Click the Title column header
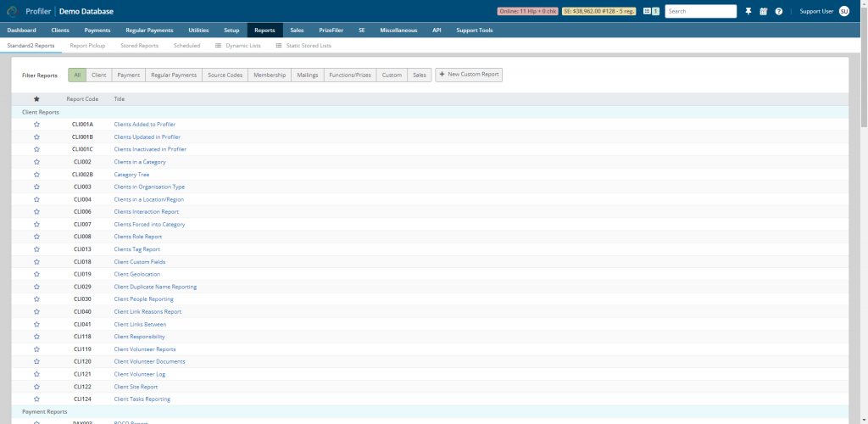 120,99
